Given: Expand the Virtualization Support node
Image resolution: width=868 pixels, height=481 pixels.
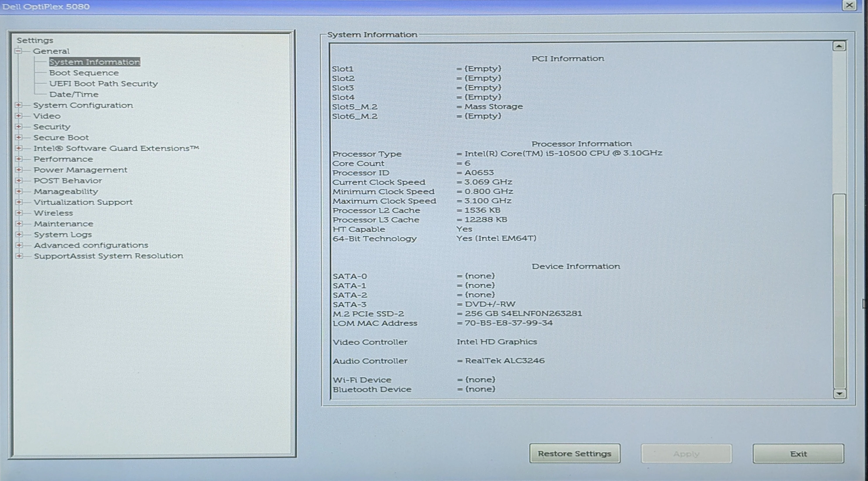Looking at the screenshot, I should point(19,202).
